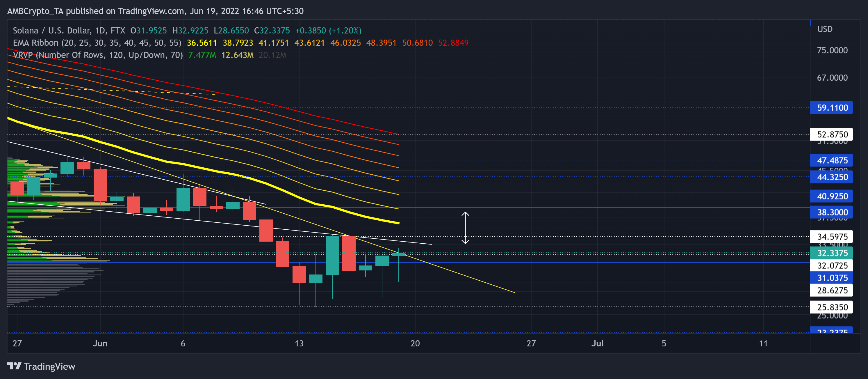Click the change value +0.3850 (+1.20%)

coord(328,30)
